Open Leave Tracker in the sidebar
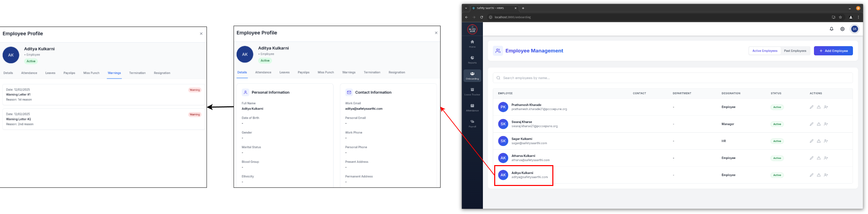Image resolution: width=868 pixels, height=214 pixels. coord(472,92)
